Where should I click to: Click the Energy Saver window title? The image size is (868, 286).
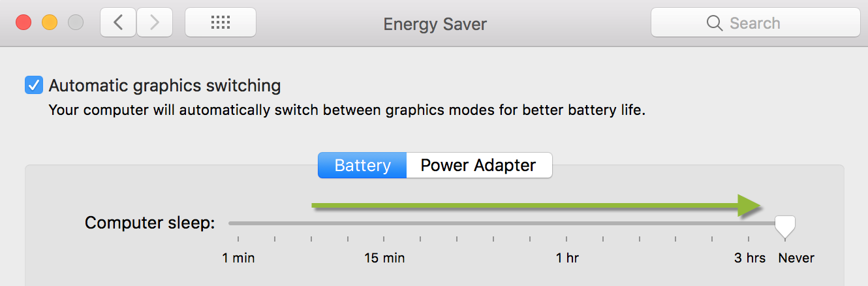pos(435,24)
